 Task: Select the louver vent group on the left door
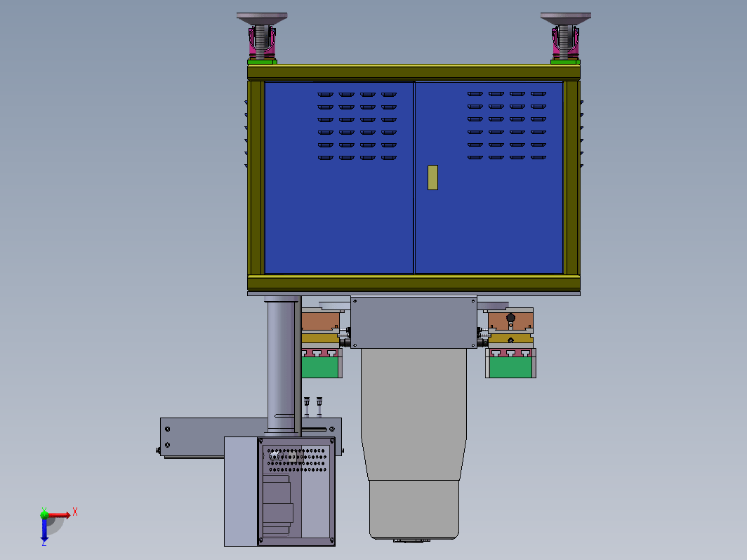click(x=357, y=126)
